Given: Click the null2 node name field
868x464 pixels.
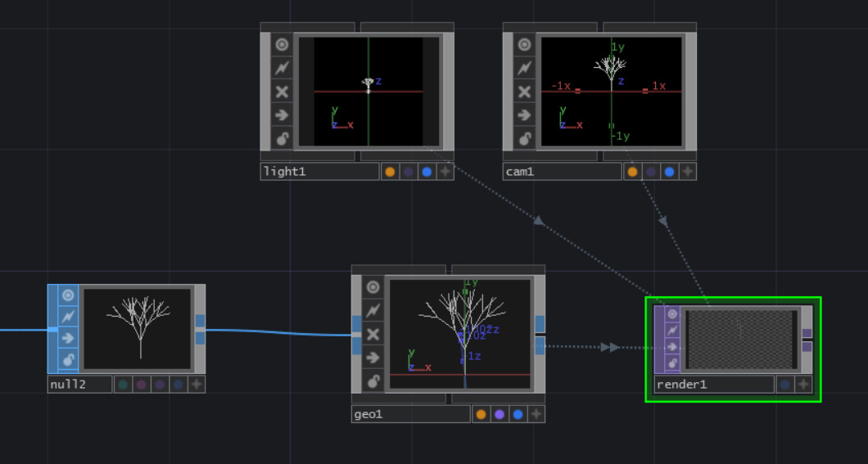Looking at the screenshot, I should coord(79,385).
